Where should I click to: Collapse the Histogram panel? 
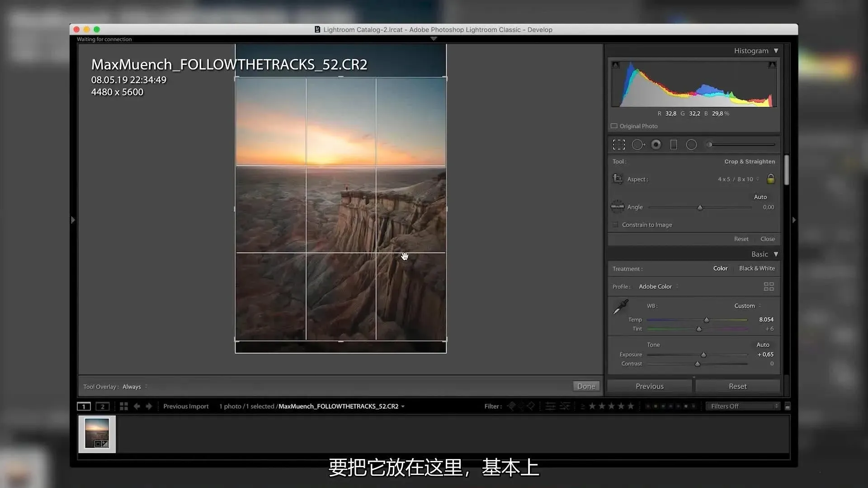pos(776,51)
